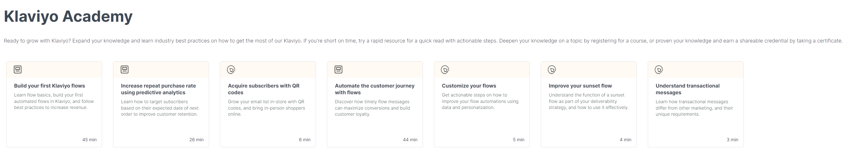Click rapid resource icon on Customize your flows card
868x162 pixels.
click(x=445, y=70)
